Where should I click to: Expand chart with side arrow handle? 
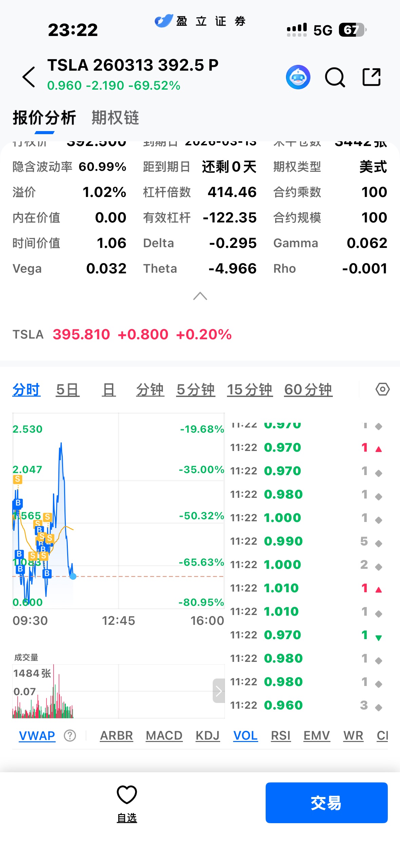[x=218, y=691]
